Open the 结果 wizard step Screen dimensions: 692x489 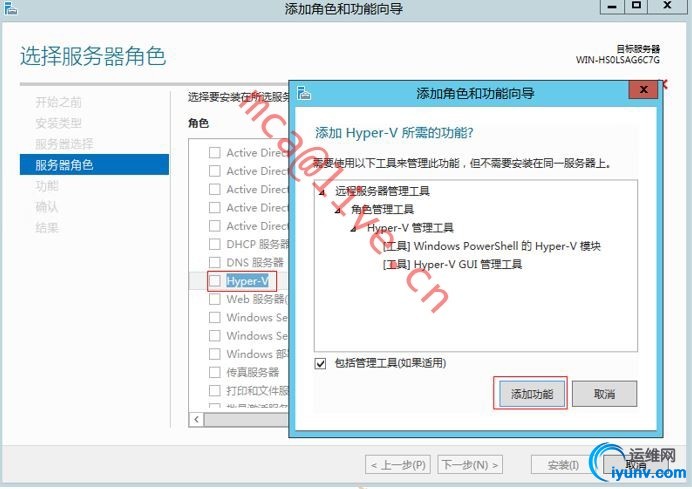[47, 228]
